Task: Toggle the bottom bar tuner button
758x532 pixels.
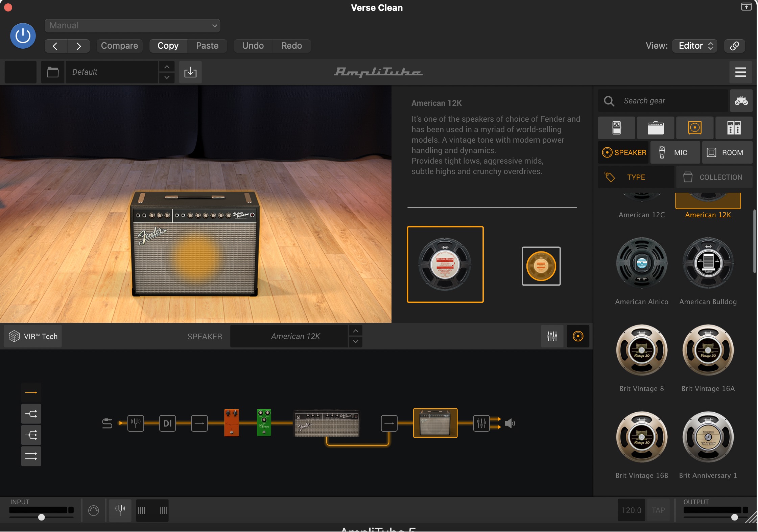Action: (x=120, y=510)
